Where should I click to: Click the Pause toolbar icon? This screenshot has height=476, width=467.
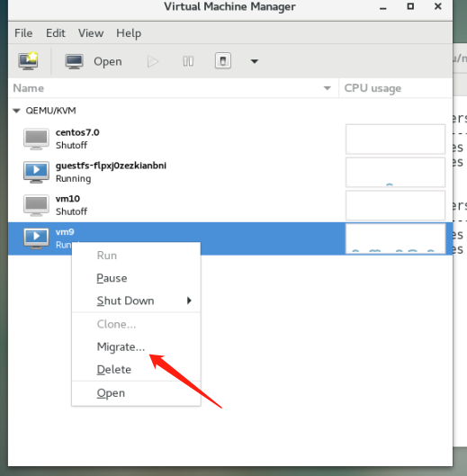pos(188,61)
